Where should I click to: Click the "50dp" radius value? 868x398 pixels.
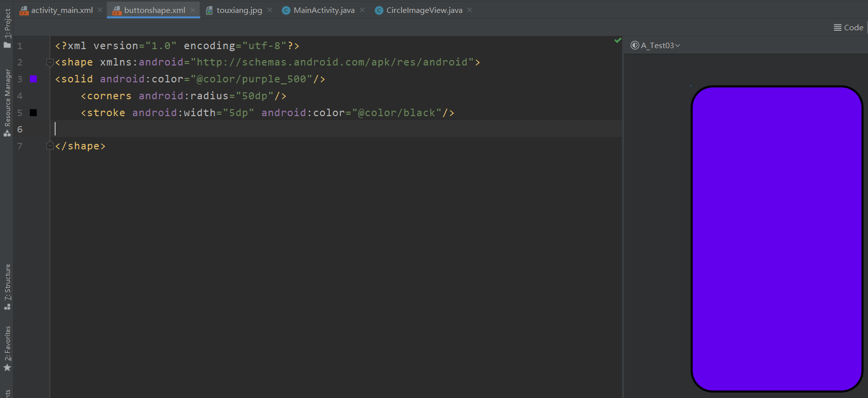coord(254,96)
